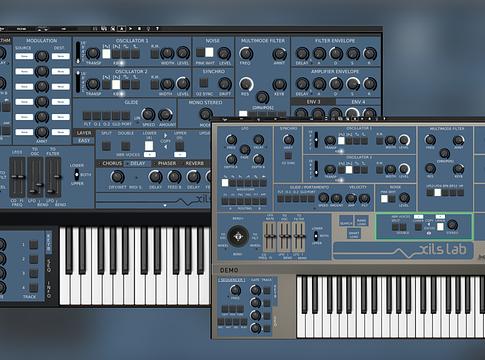The height and width of the screenshot is (360, 485).
Task: Open first modulation Dest selector
Action: coord(60,56)
